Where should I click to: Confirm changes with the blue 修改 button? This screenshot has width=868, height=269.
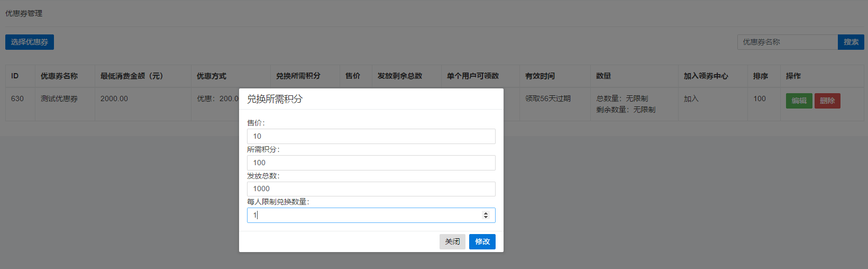click(482, 241)
